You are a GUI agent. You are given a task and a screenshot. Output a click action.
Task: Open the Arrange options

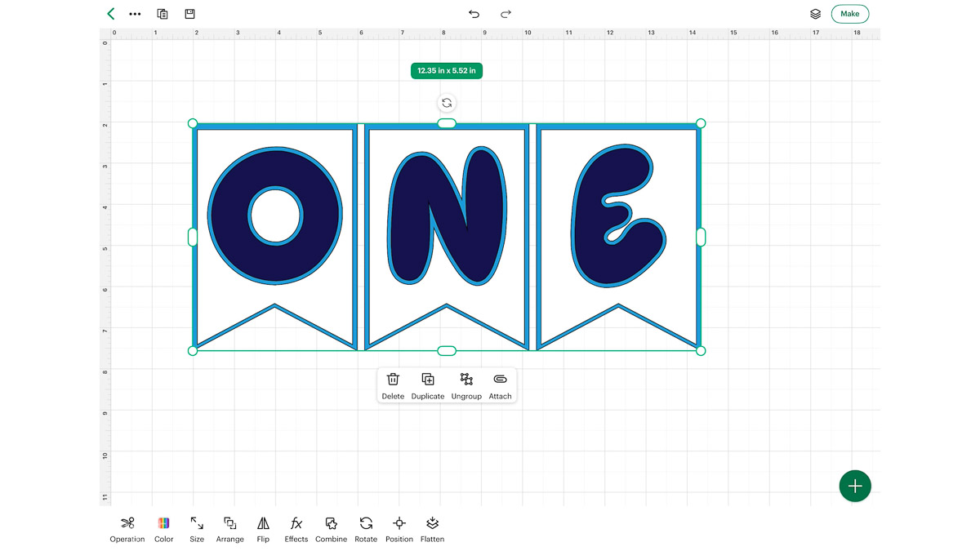tap(229, 527)
